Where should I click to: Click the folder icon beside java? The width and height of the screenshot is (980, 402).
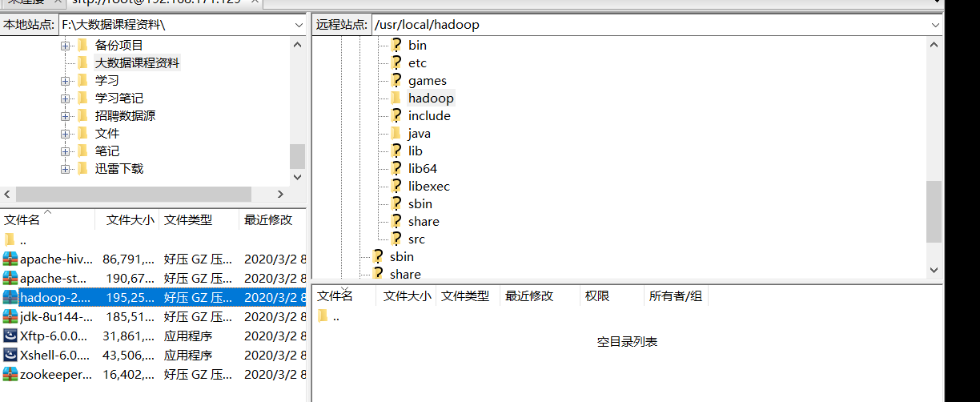click(396, 133)
